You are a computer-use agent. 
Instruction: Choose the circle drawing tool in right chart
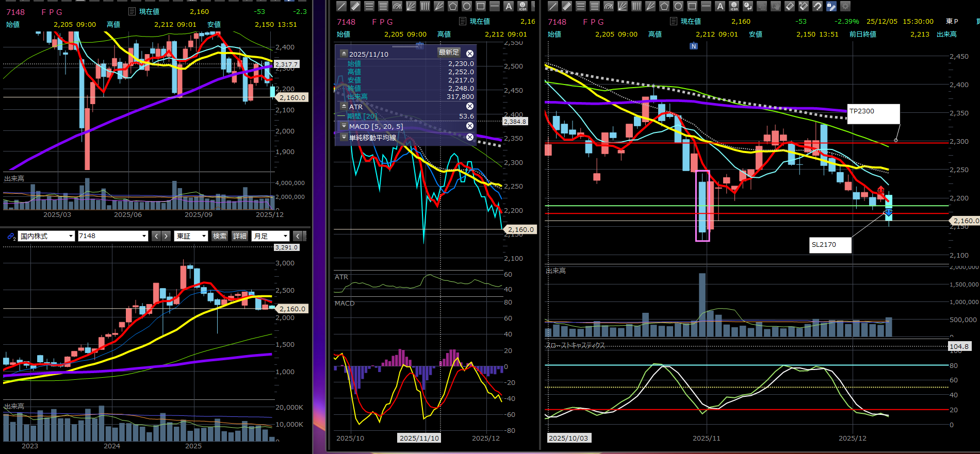(678, 6)
